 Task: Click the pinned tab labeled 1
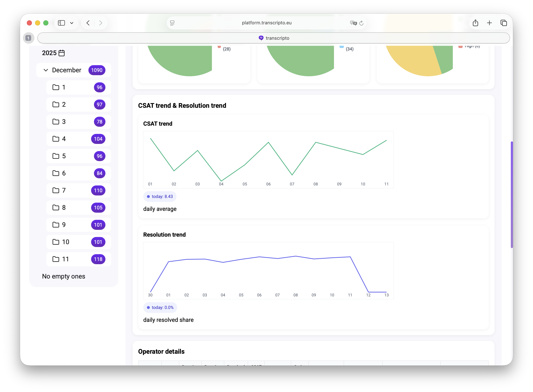28,38
